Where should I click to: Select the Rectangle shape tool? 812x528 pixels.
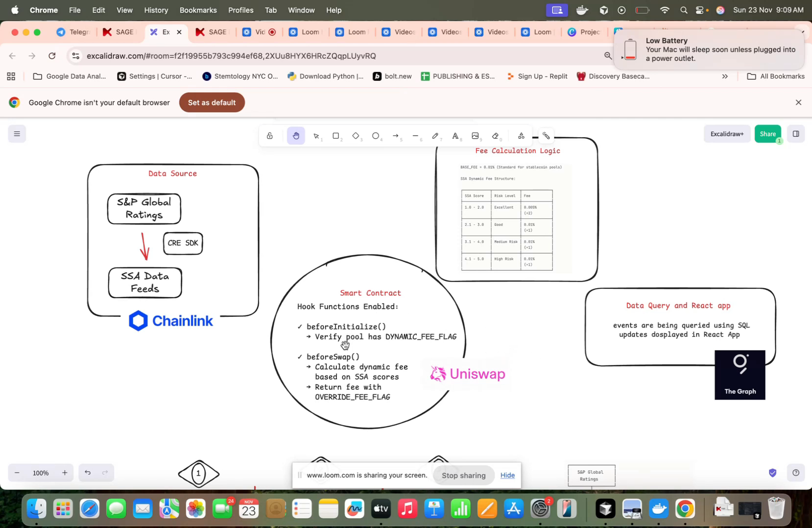point(336,136)
